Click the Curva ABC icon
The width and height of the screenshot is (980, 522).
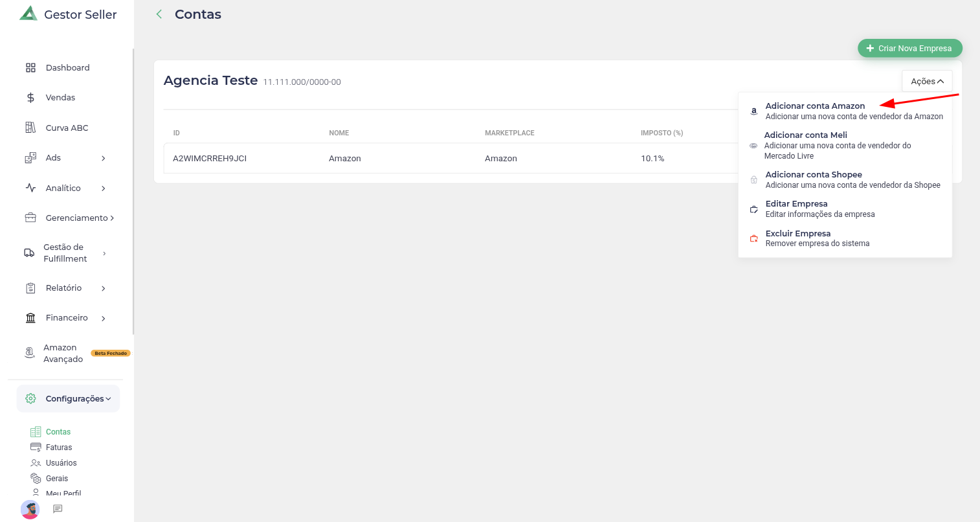coord(30,128)
